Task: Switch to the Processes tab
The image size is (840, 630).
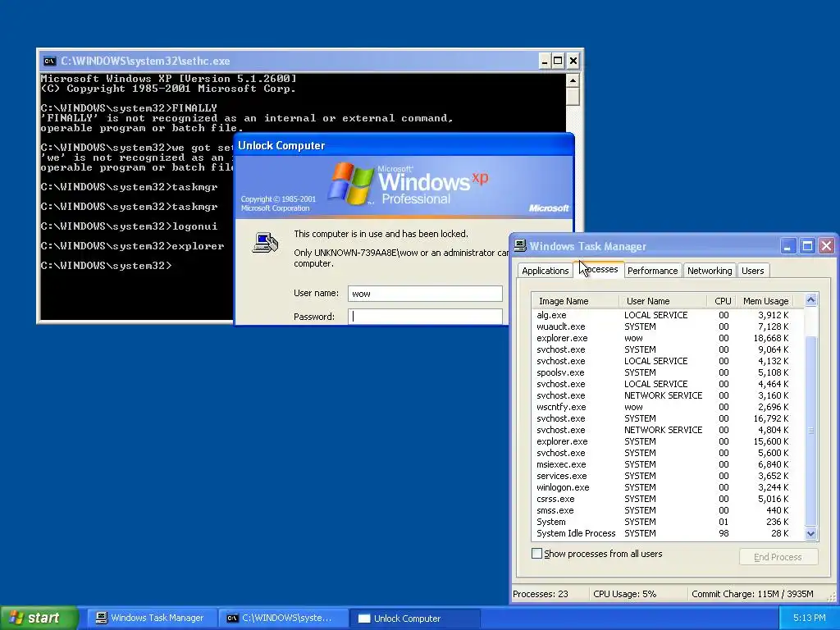Action: (x=599, y=269)
